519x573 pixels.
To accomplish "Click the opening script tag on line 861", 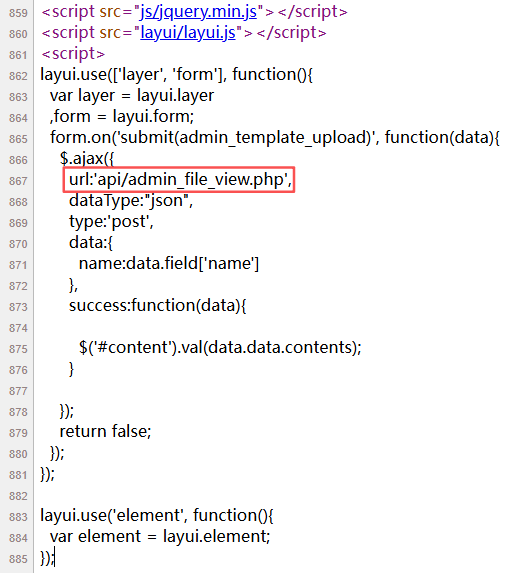I will click(73, 54).
